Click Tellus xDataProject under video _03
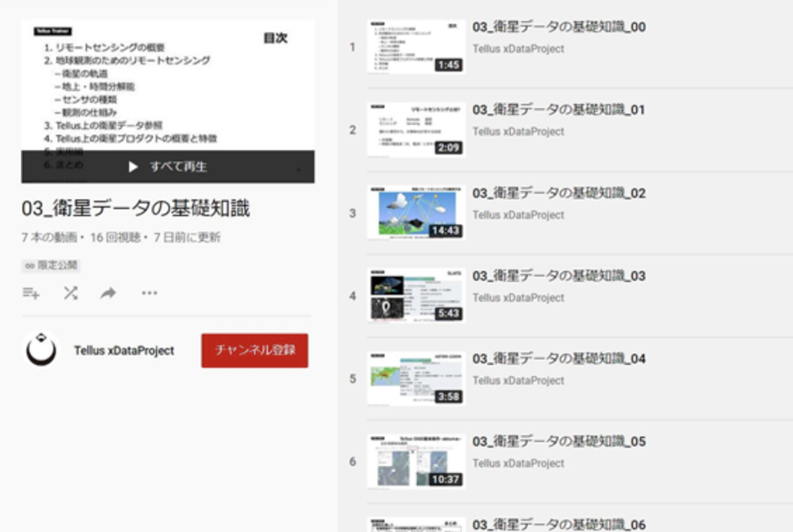The image size is (793, 532). (x=519, y=298)
